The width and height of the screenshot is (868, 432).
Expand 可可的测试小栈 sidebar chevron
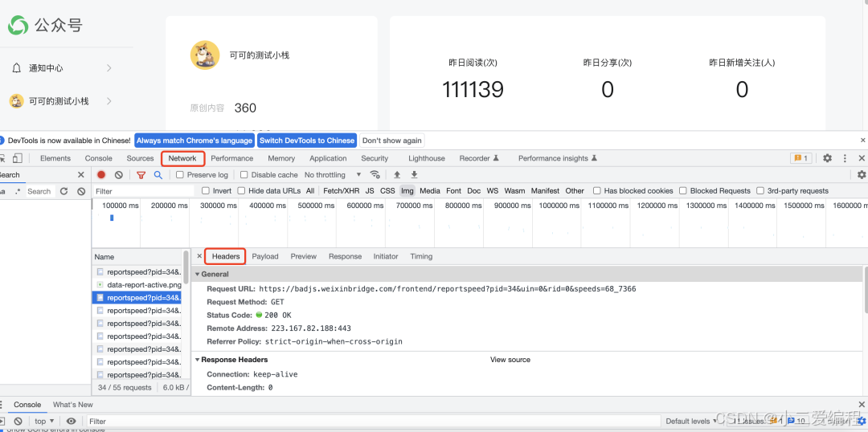click(109, 101)
